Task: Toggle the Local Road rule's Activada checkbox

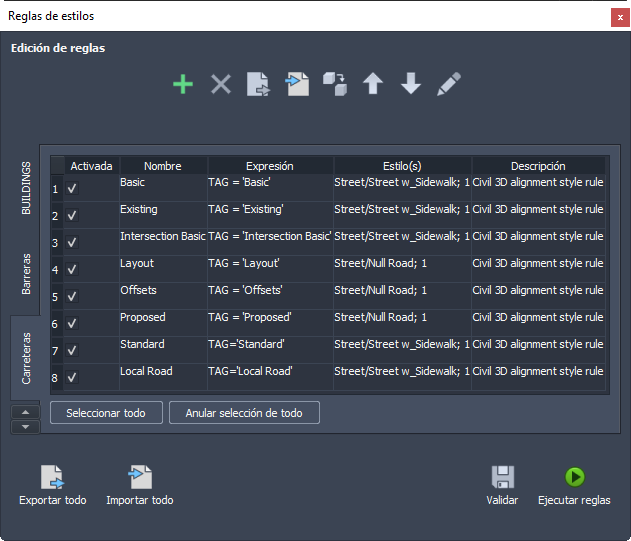Action: tap(72, 377)
